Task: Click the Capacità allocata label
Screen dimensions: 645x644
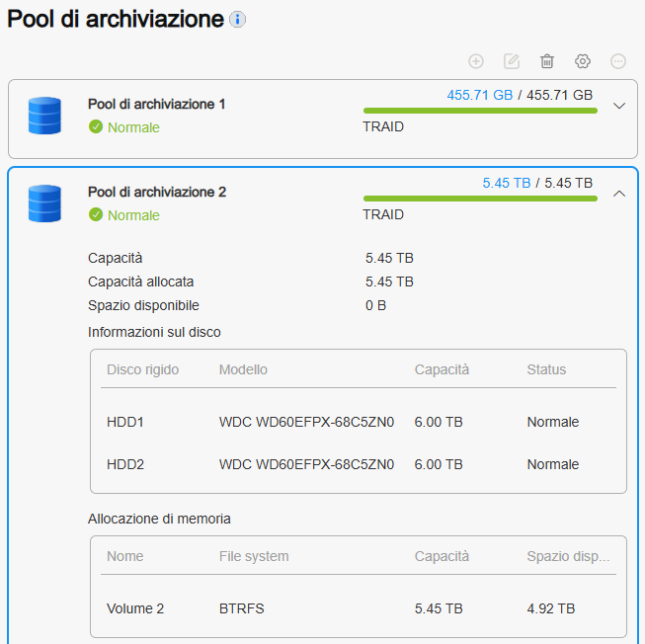Action: point(140,282)
